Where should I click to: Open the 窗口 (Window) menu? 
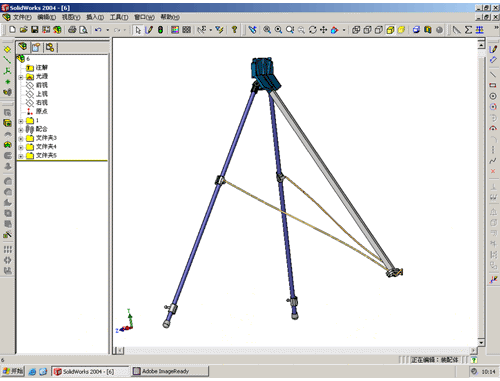[x=144, y=17]
